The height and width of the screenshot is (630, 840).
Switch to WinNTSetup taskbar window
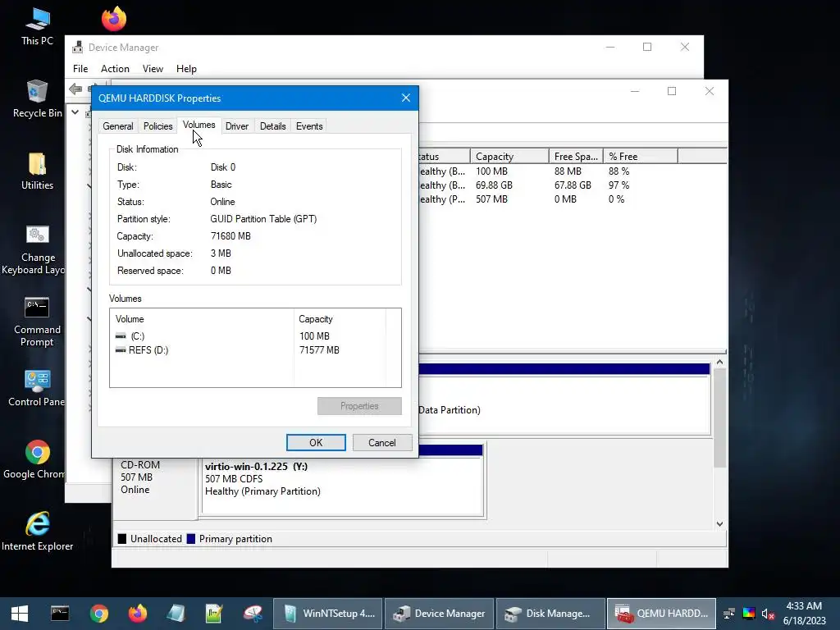[328, 614]
